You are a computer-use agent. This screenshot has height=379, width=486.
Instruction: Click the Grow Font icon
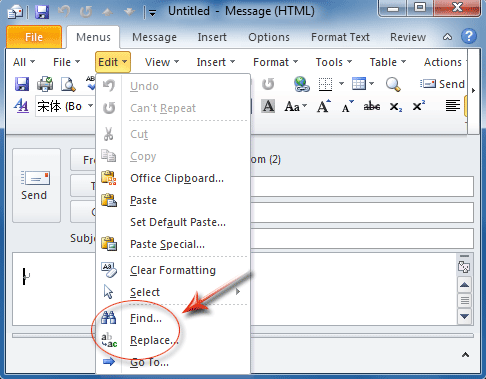pos(324,106)
